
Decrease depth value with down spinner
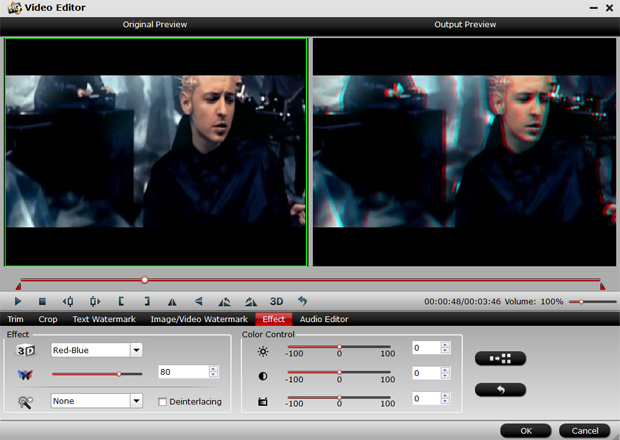pos(214,375)
